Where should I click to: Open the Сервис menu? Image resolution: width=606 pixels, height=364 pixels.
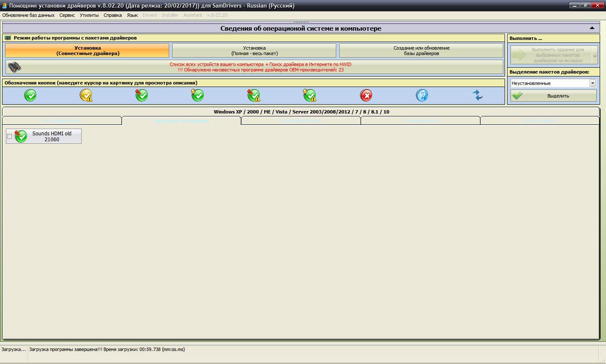pos(67,15)
